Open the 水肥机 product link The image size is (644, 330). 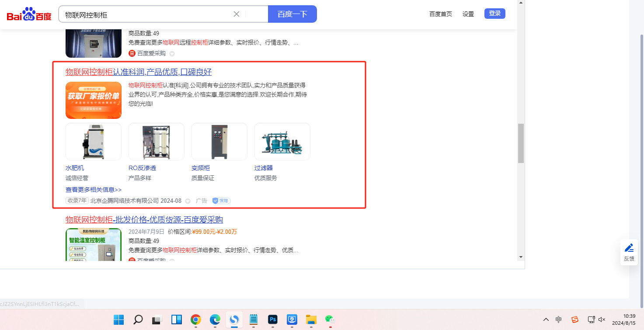coord(75,168)
